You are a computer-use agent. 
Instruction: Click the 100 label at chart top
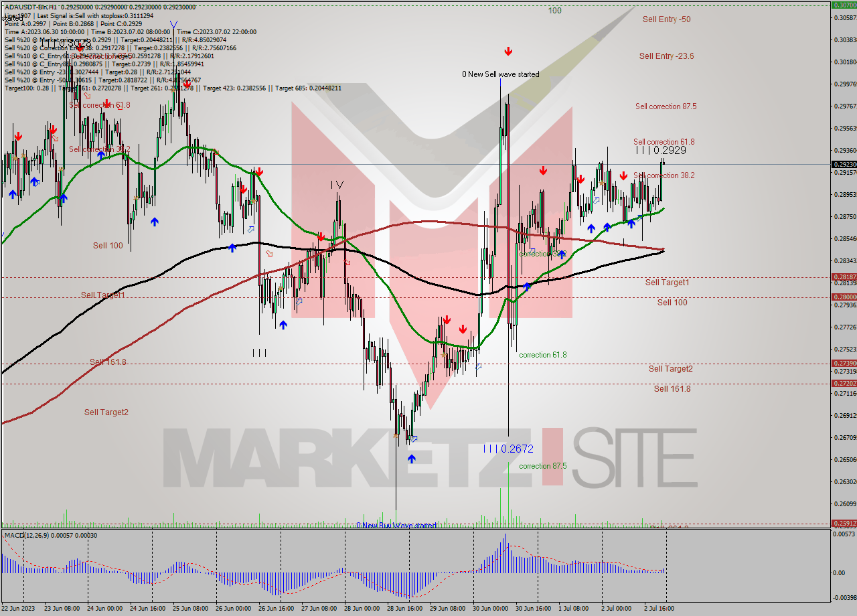pos(554,11)
